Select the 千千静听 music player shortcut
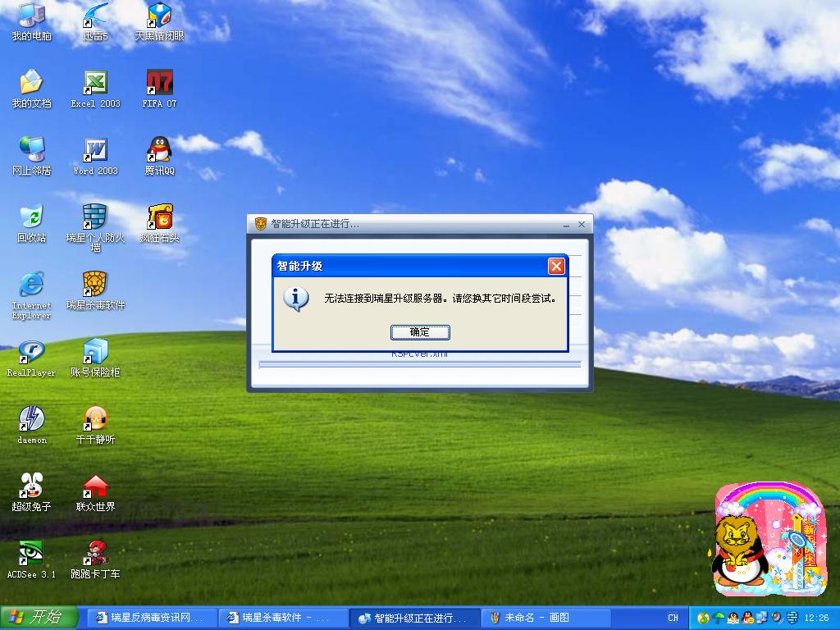This screenshot has height=630, width=840. pyautogui.click(x=95, y=426)
